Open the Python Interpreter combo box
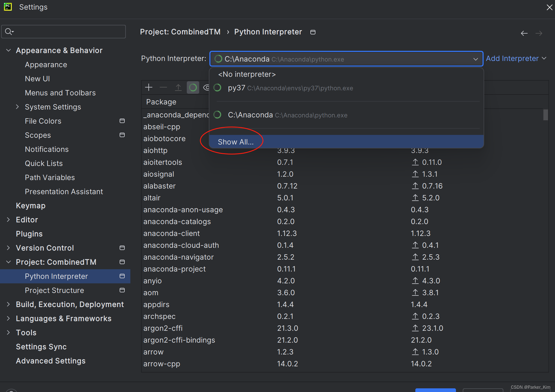Image resolution: width=555 pixels, height=392 pixels. pos(475,59)
